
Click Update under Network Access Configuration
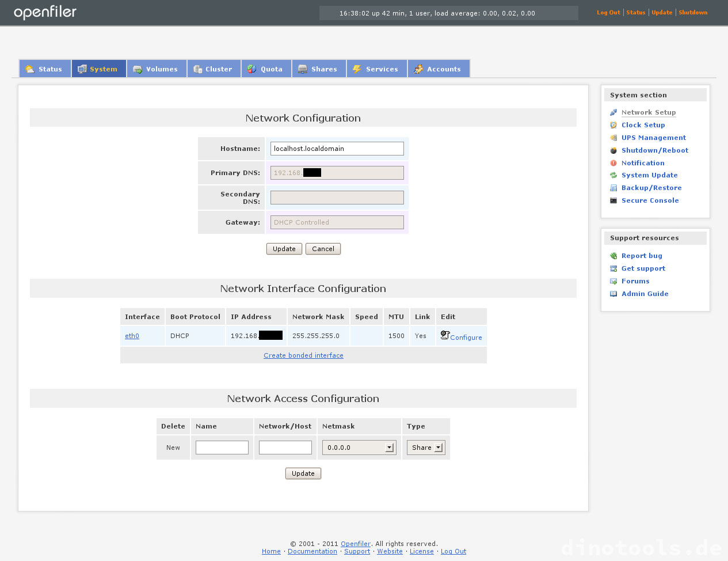point(303,473)
